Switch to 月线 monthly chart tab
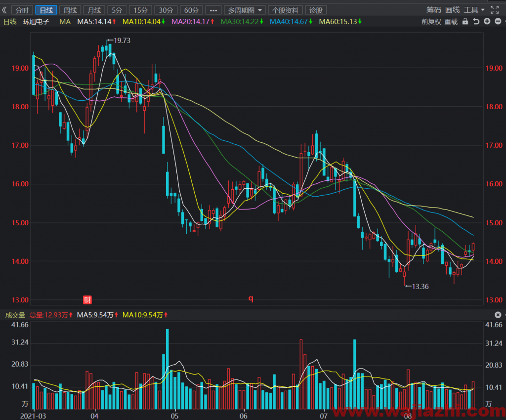Image resolution: width=506 pixels, height=420 pixels. point(94,10)
